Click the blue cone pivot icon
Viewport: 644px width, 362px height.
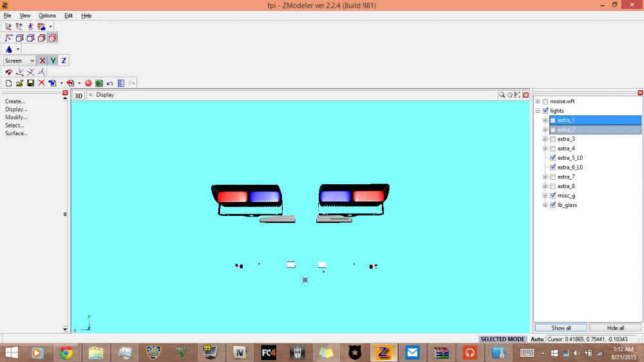[8, 50]
